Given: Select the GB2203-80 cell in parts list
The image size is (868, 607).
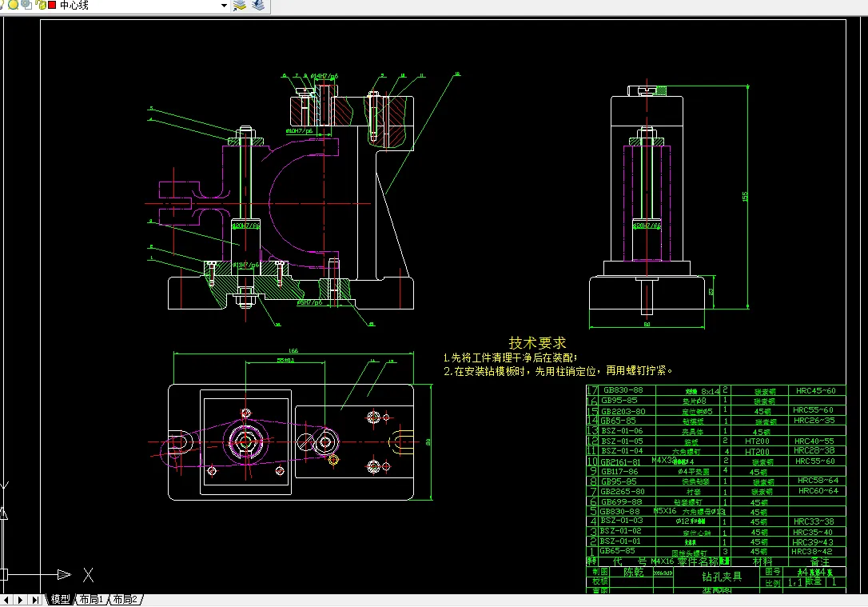Looking at the screenshot, I should click(623, 412).
